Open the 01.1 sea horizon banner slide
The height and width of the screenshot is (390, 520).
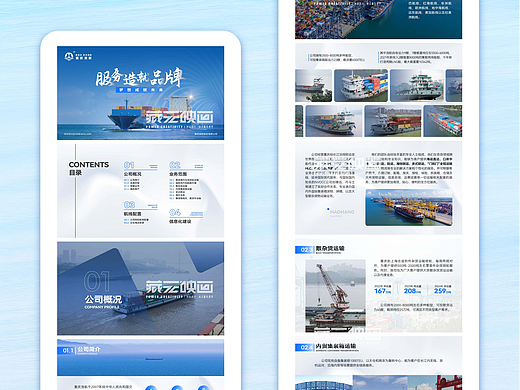click(x=140, y=357)
